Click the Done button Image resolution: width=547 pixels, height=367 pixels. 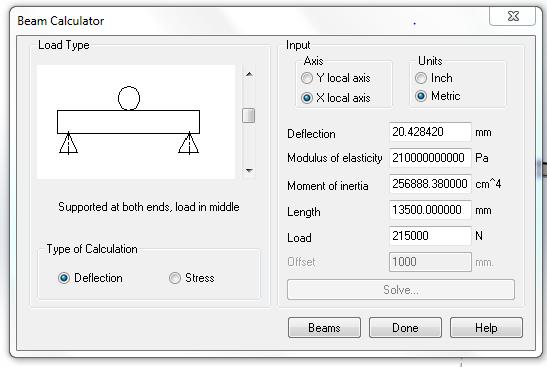click(x=405, y=328)
